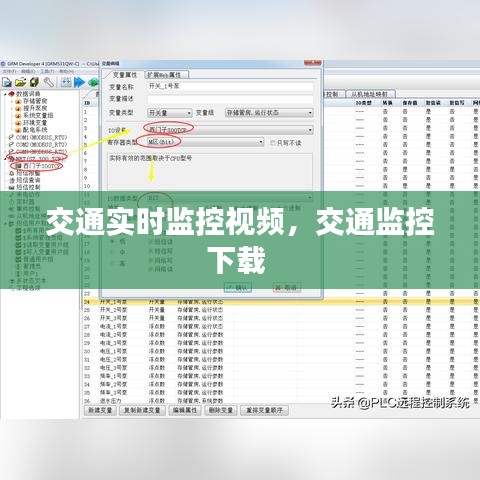Click the 变量名称 input field
Screen dimensions: 480x480
click(230, 86)
